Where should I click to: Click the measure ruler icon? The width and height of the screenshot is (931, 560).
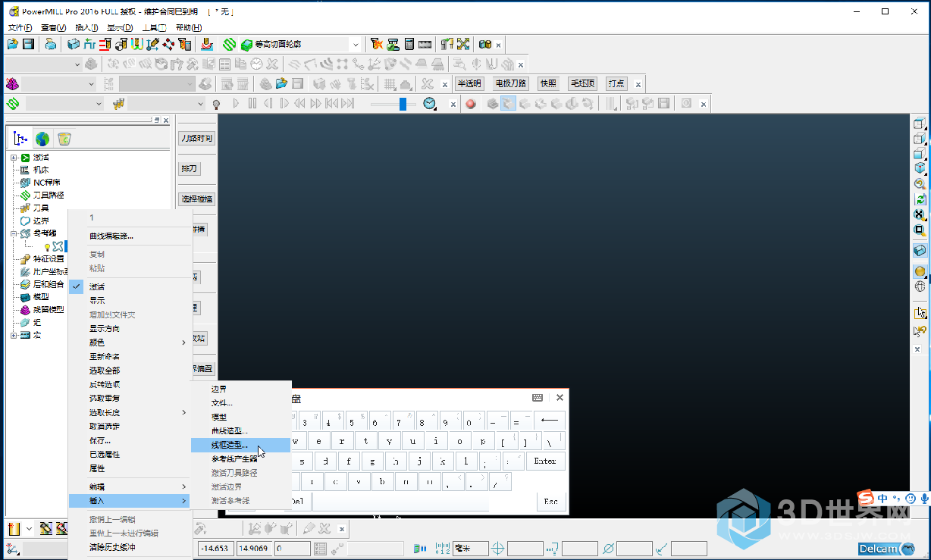[x=425, y=45]
